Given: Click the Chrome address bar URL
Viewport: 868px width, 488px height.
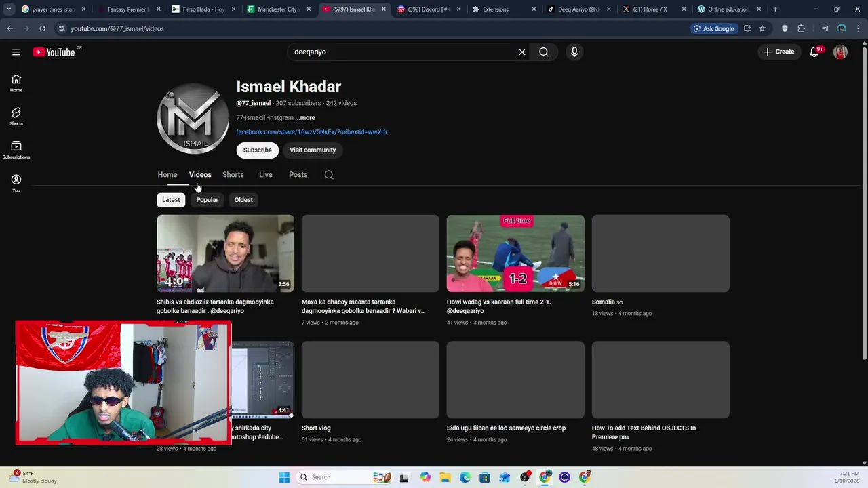Looking at the screenshot, I should [117, 28].
